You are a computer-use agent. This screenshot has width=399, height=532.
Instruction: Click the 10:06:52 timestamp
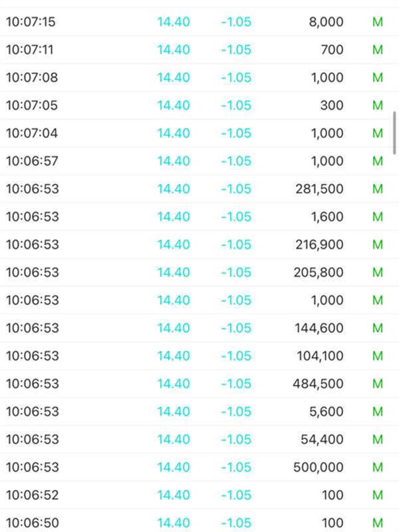click(32, 495)
